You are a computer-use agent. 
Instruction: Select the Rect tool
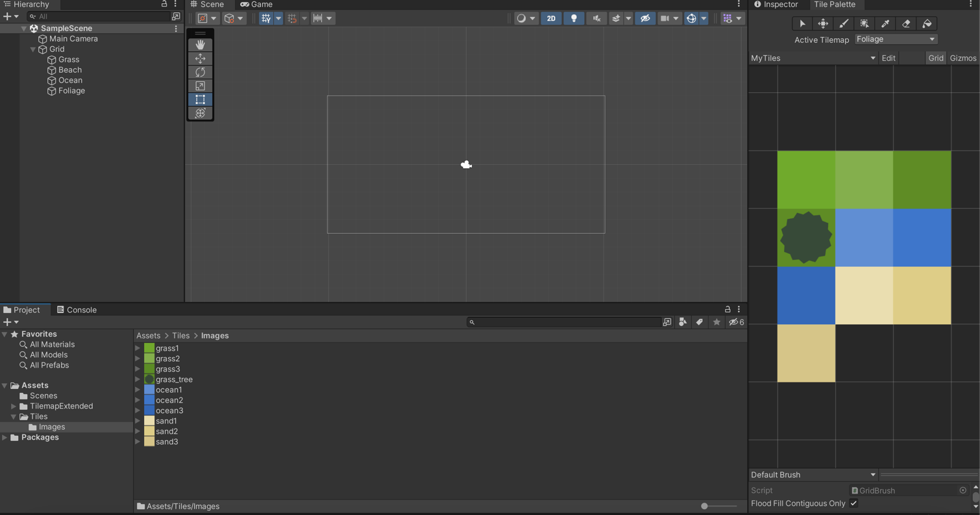pyautogui.click(x=200, y=99)
